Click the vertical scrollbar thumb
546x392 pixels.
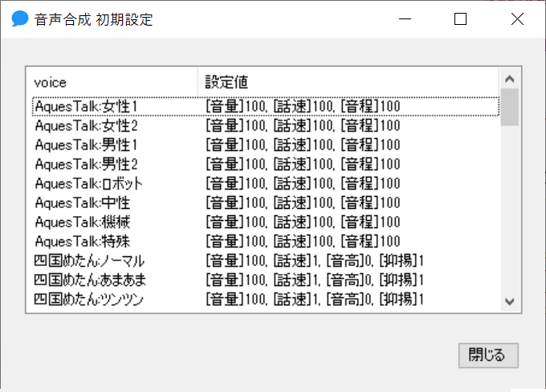click(x=509, y=107)
